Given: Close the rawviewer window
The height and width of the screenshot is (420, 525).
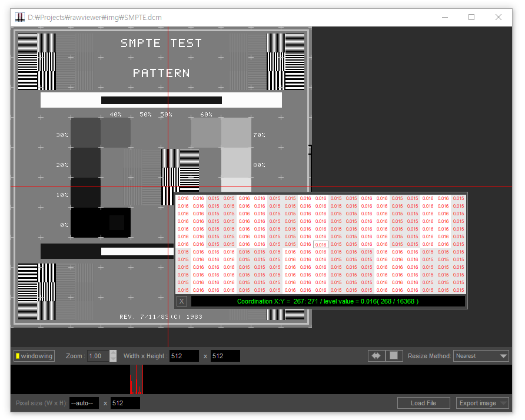Looking at the screenshot, I should click(x=498, y=17).
